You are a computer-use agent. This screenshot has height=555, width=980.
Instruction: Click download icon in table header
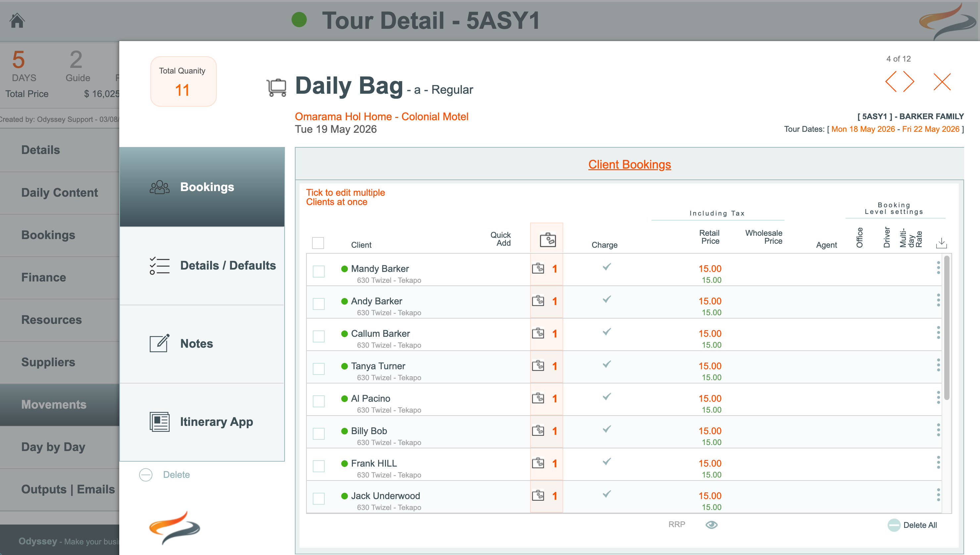coord(941,243)
